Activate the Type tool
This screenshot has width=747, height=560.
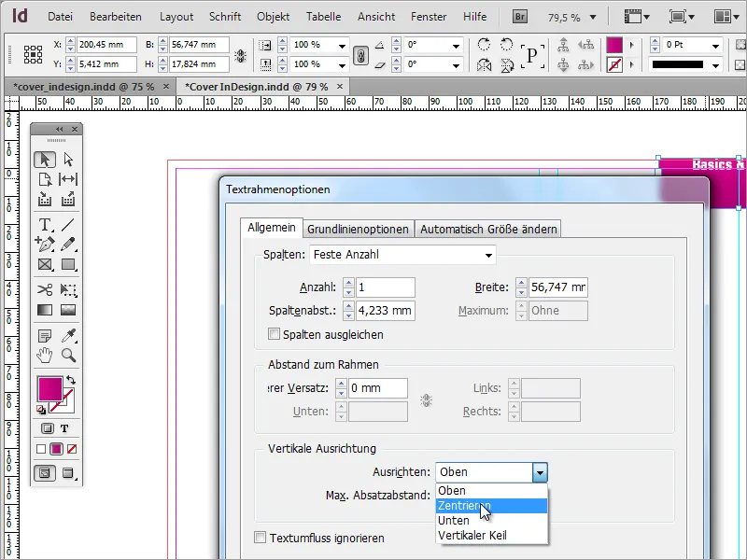tap(45, 224)
